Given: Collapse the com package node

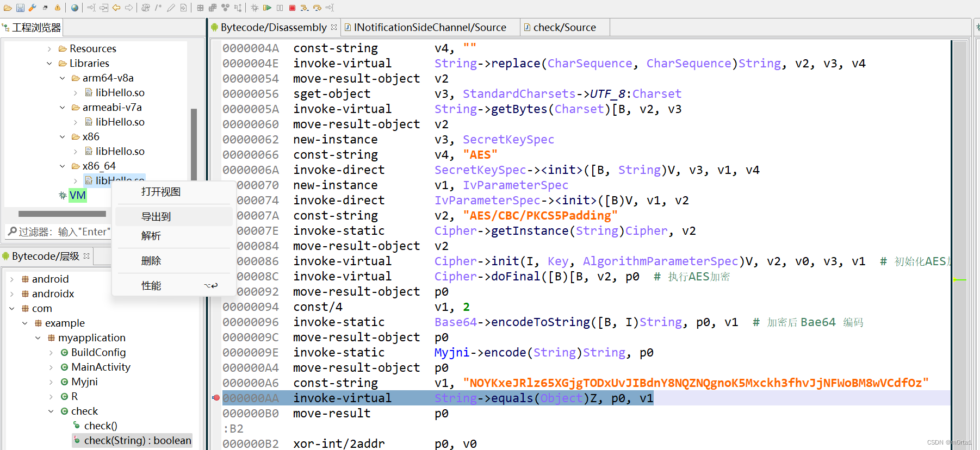Looking at the screenshot, I should point(12,309).
